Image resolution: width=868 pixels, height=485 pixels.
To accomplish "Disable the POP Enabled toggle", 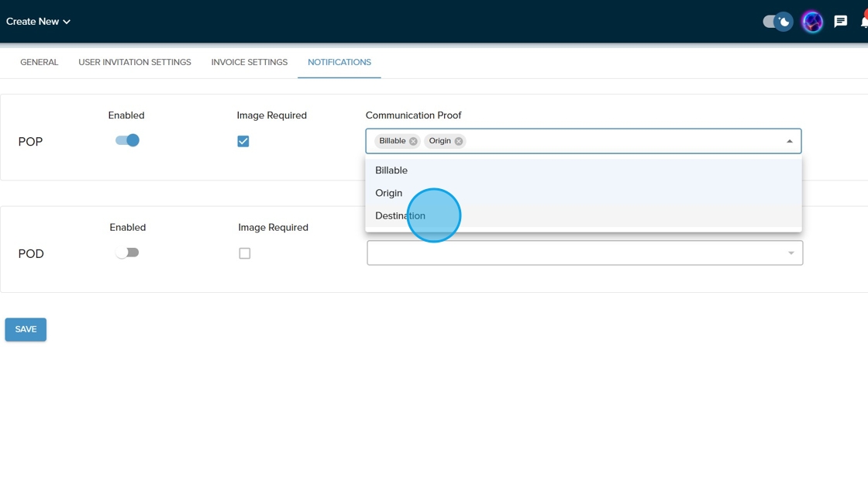I will pos(127,140).
